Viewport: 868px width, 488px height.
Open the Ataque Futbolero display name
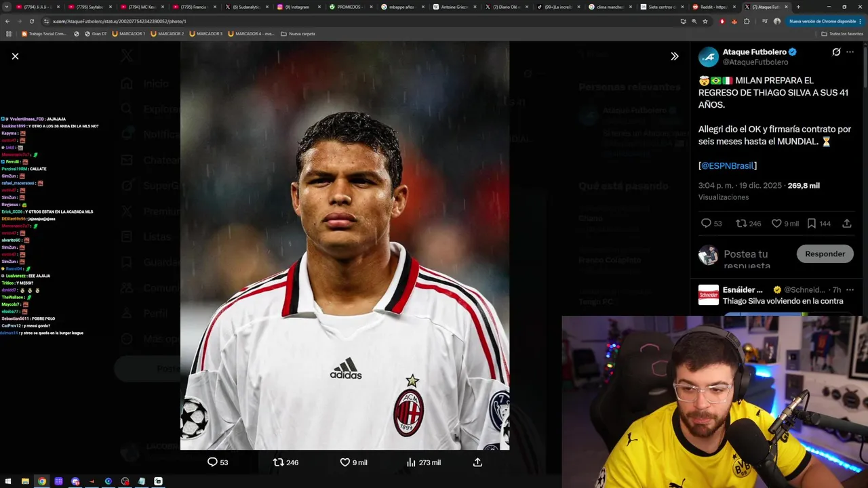click(754, 52)
